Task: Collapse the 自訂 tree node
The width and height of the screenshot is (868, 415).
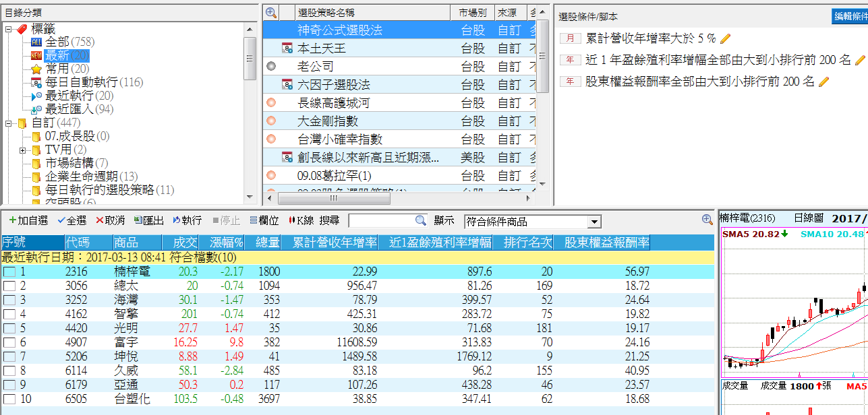Action: tap(9, 123)
